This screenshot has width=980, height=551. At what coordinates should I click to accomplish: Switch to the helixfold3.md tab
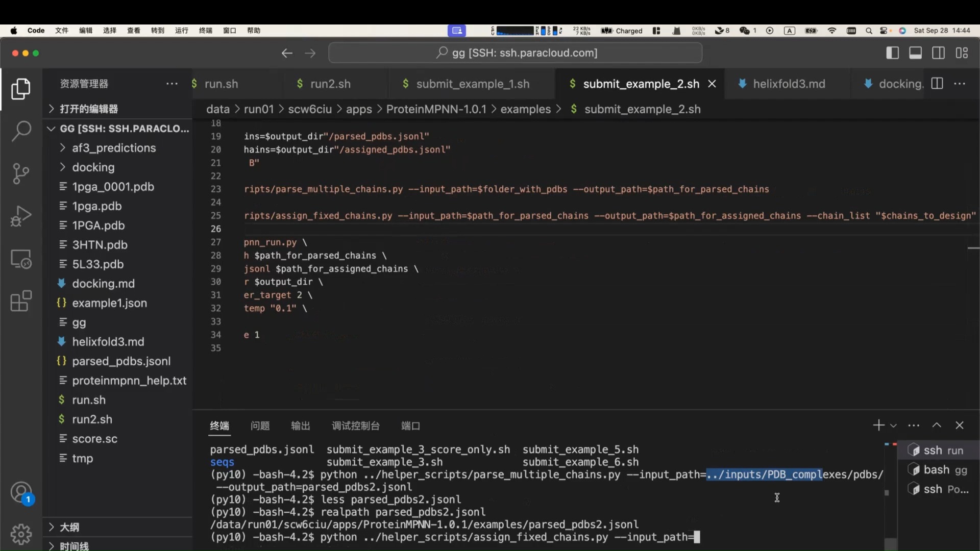[789, 84]
